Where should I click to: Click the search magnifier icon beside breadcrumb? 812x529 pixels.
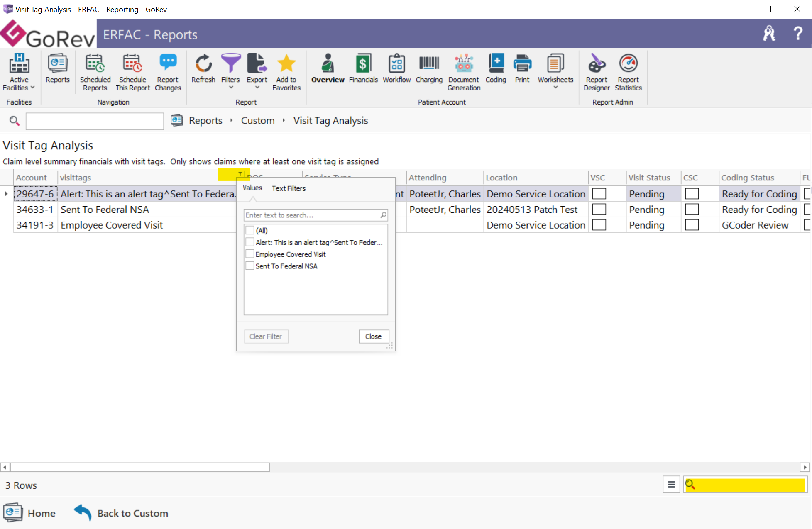[14, 121]
